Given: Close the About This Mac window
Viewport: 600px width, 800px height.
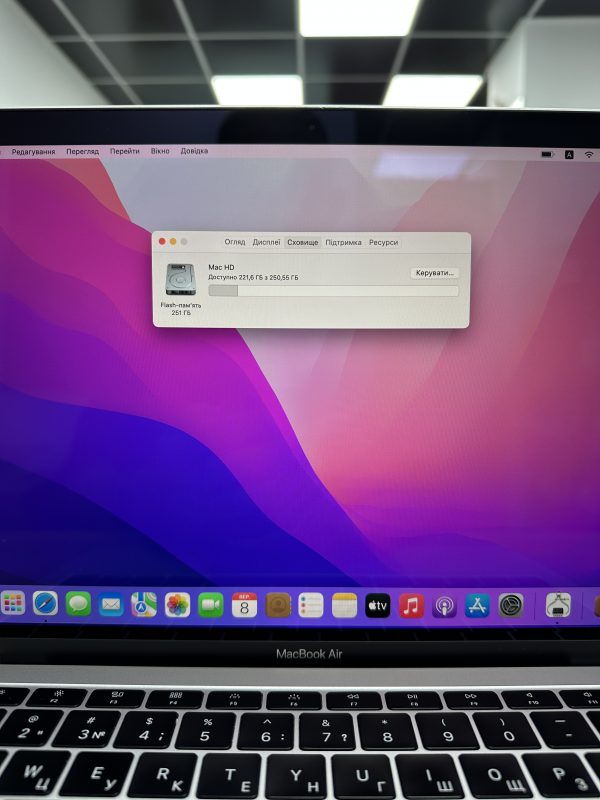Looking at the screenshot, I should (x=162, y=241).
